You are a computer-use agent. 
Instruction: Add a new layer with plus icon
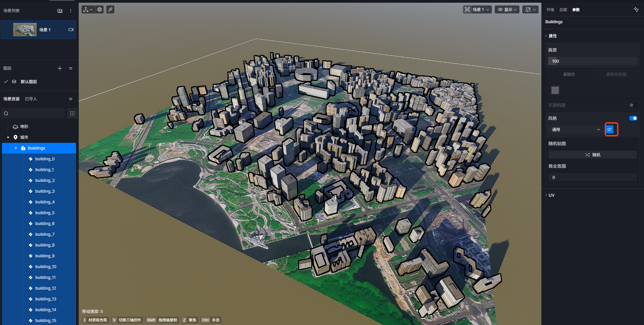[60, 68]
